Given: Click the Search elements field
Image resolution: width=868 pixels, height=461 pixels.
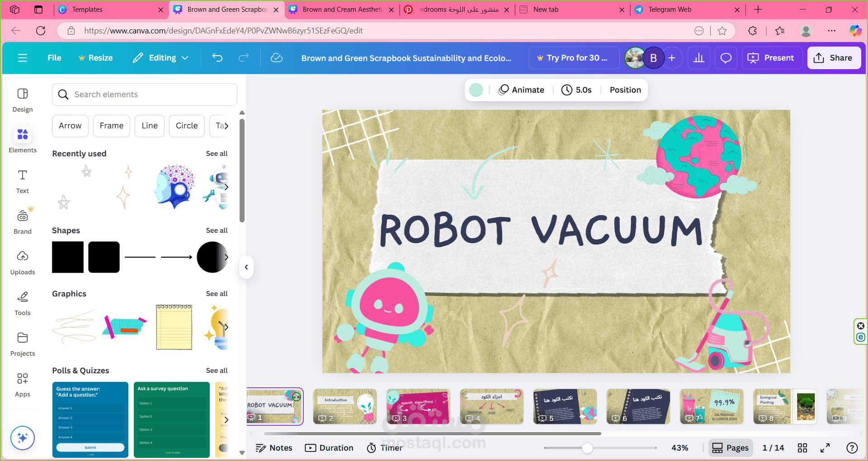Looking at the screenshot, I should click(145, 94).
